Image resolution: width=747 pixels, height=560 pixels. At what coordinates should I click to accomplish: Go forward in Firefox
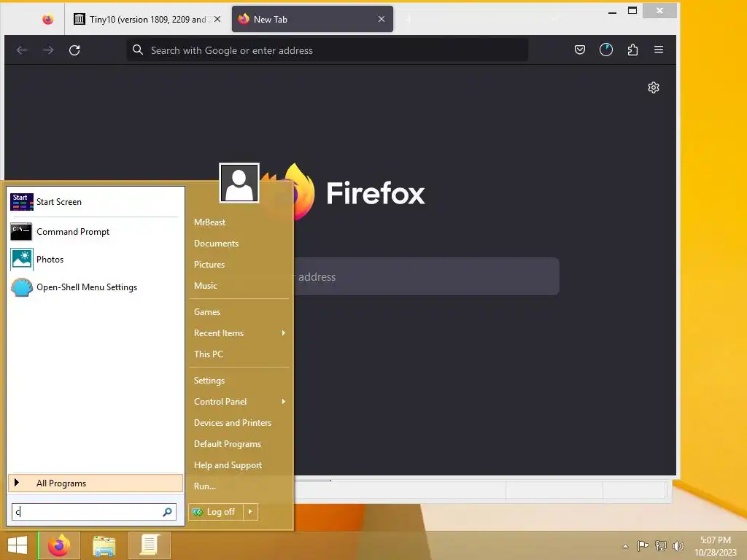tap(48, 50)
